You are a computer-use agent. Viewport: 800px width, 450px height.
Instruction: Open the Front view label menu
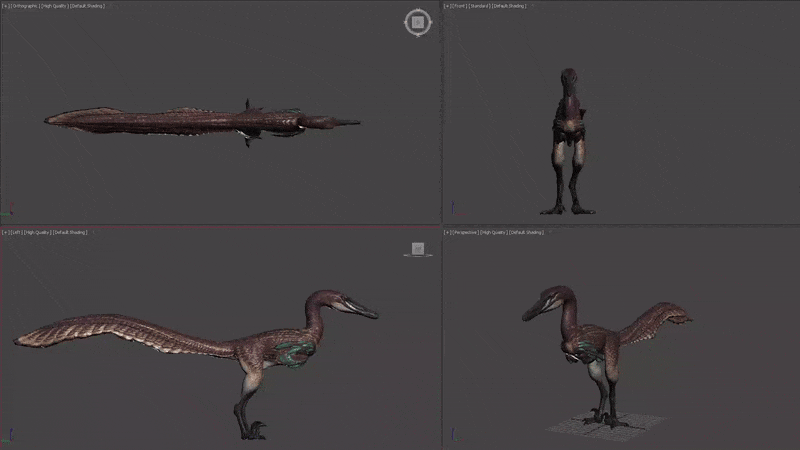[x=461, y=6]
